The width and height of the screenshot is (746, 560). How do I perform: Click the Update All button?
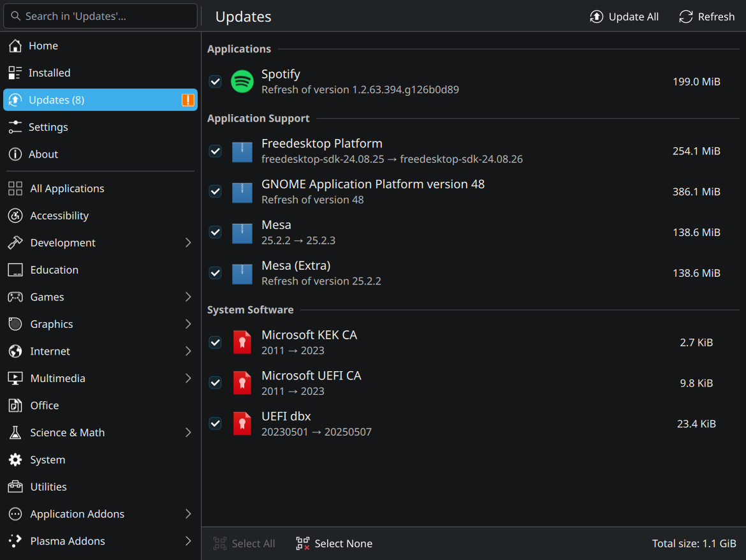pyautogui.click(x=624, y=17)
